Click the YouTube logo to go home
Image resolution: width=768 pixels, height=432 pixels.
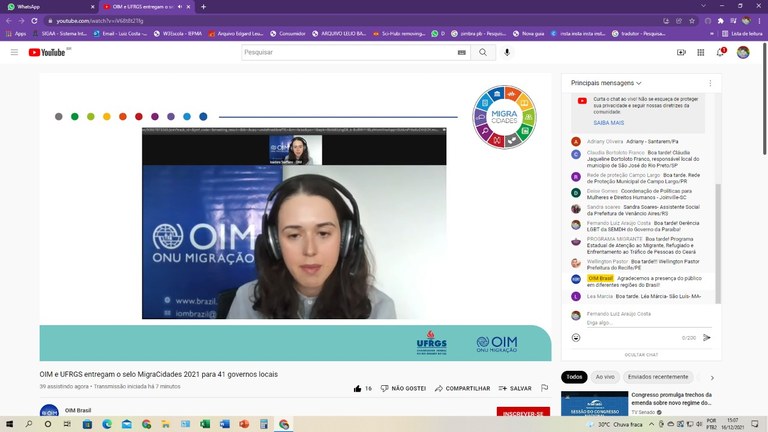click(48, 52)
